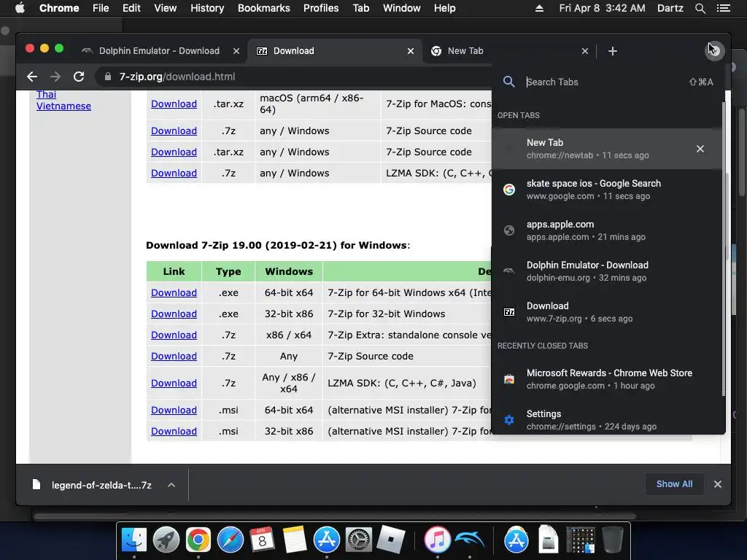Click Show All downloads button

point(674,484)
